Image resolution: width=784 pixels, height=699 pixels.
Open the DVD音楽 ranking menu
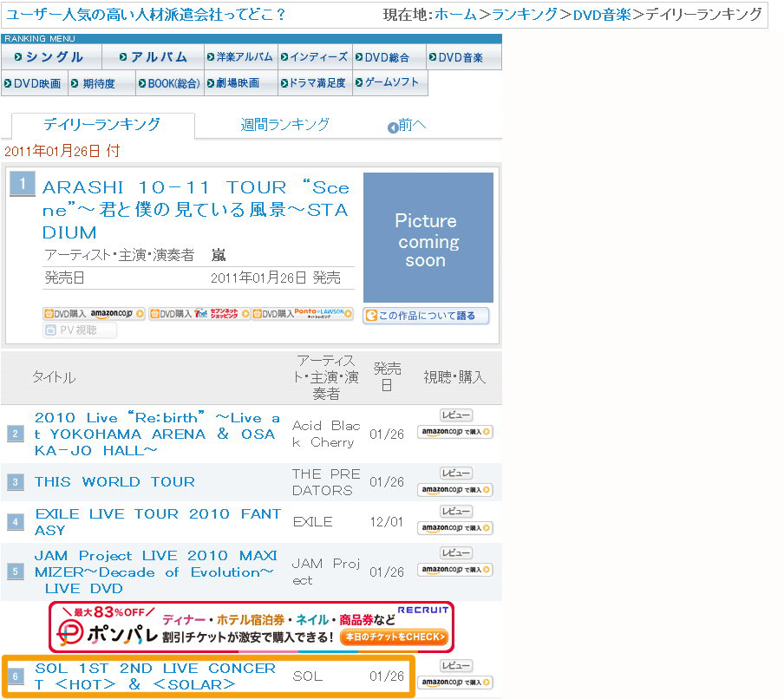tap(463, 57)
